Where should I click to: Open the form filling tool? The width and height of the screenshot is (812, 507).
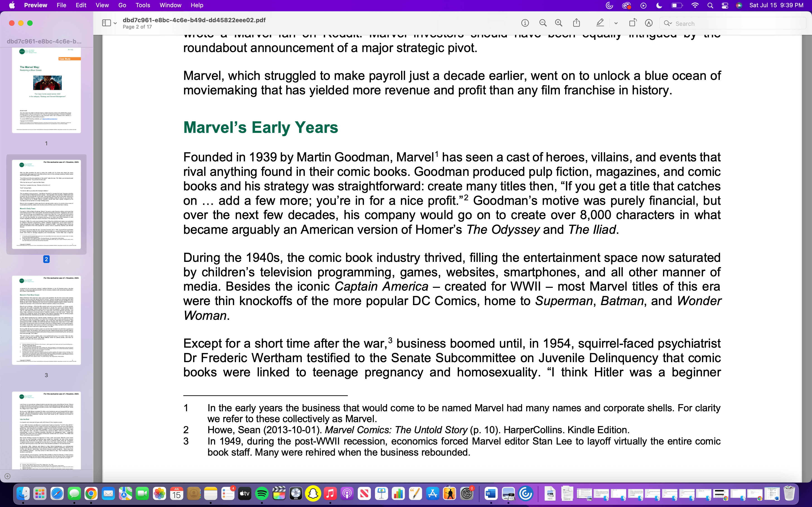649,23
